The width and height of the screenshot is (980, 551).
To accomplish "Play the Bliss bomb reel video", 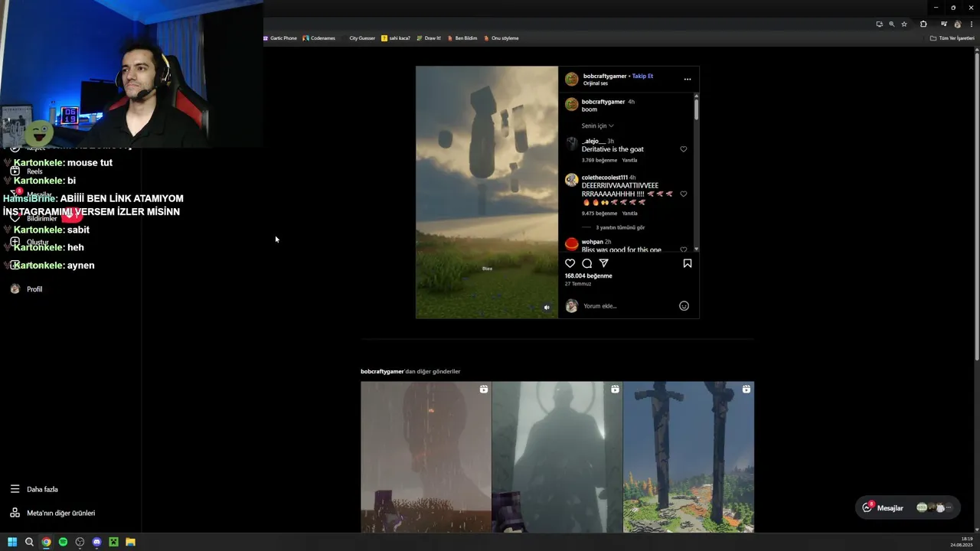I will 487,192.
